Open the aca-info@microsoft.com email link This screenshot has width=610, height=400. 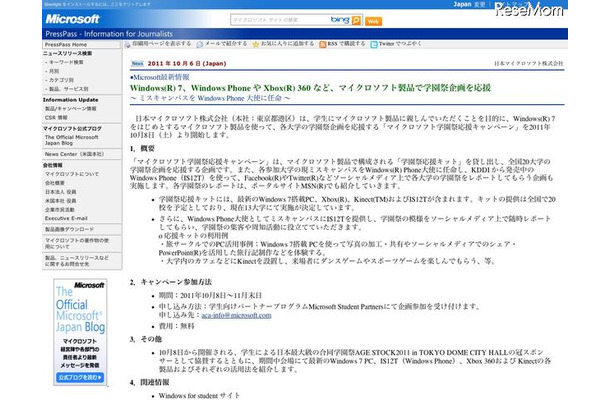[236, 316]
